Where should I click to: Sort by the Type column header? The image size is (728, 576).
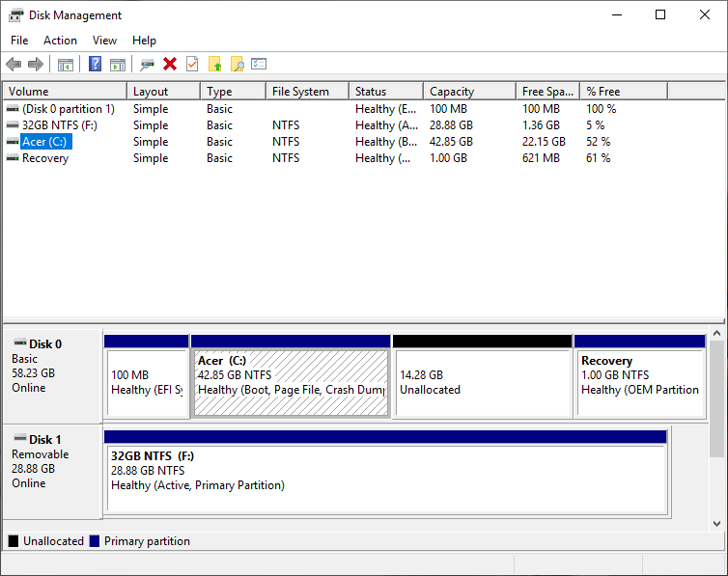[x=234, y=92]
